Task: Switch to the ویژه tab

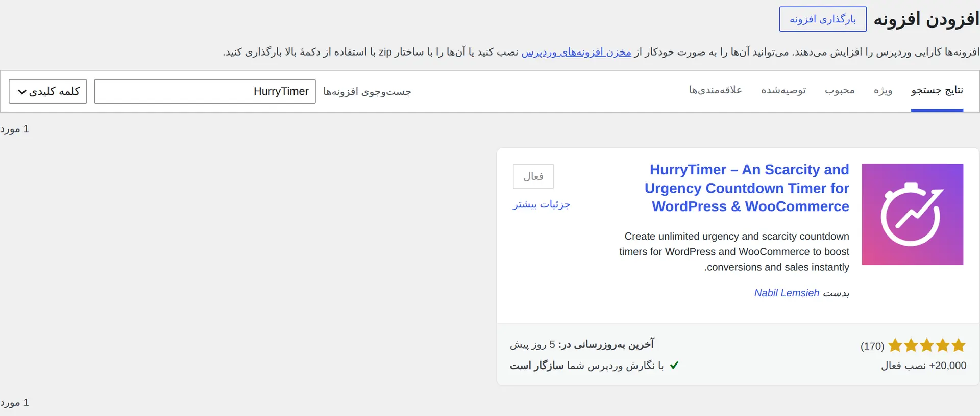Action: pyautogui.click(x=883, y=91)
